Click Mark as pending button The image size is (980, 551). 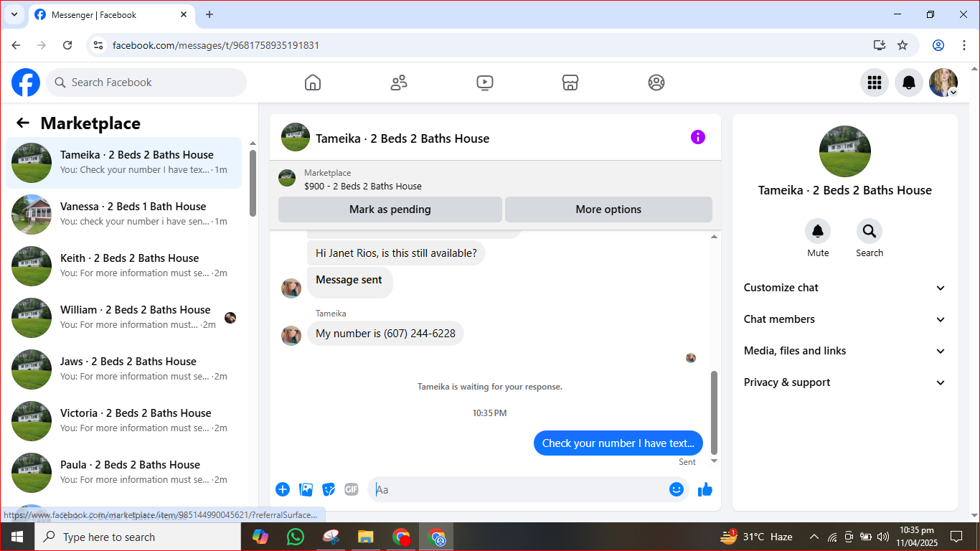(x=390, y=209)
